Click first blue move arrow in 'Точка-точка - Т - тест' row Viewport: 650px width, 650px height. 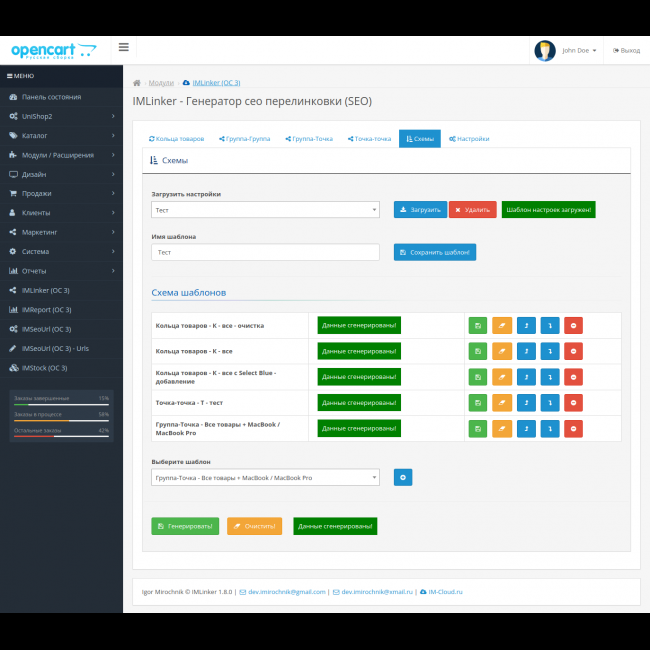526,402
